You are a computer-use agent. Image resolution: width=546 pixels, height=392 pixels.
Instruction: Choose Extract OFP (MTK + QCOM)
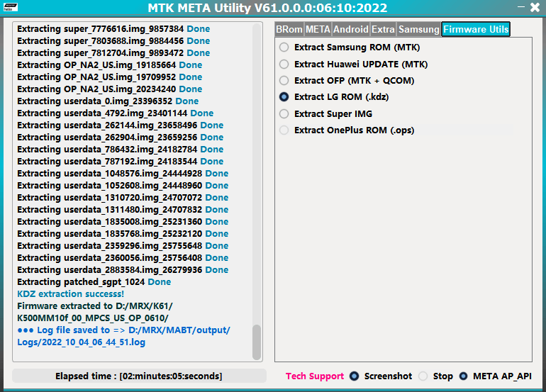[x=347, y=81]
